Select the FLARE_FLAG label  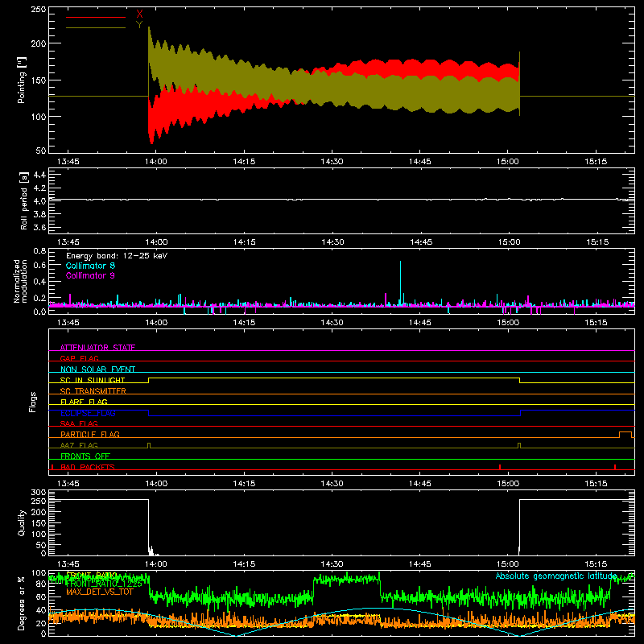coord(84,402)
